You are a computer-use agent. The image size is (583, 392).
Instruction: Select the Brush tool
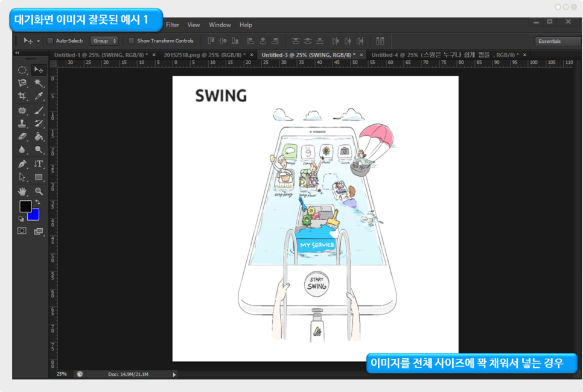39,111
